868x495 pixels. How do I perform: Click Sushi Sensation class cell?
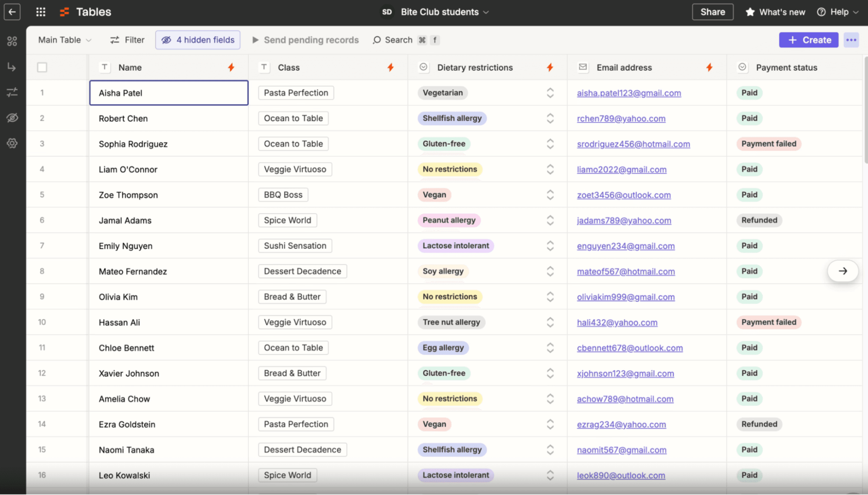[x=295, y=246]
